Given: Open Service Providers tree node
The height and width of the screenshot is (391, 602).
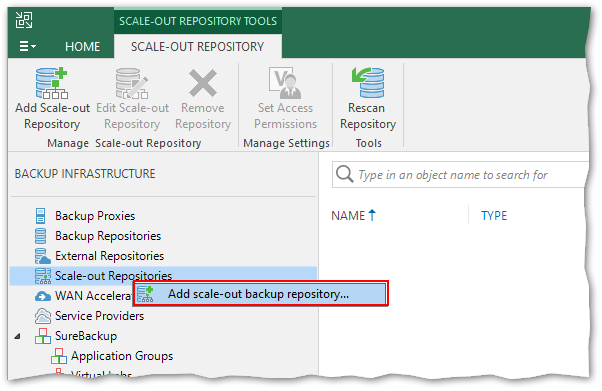Looking at the screenshot, I should point(99,316).
